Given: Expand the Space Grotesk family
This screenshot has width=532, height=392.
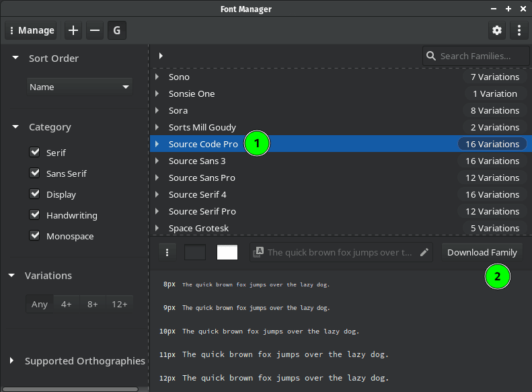Looking at the screenshot, I should point(157,228).
